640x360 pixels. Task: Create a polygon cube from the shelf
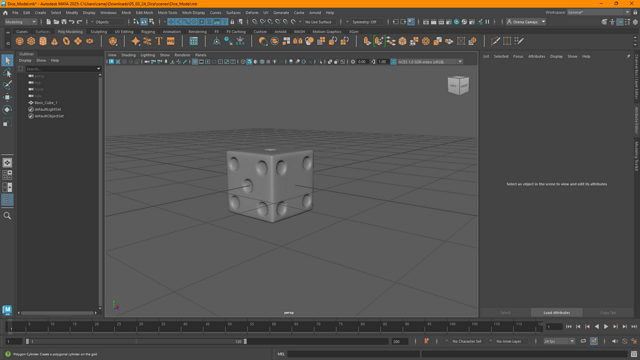click(x=31, y=41)
